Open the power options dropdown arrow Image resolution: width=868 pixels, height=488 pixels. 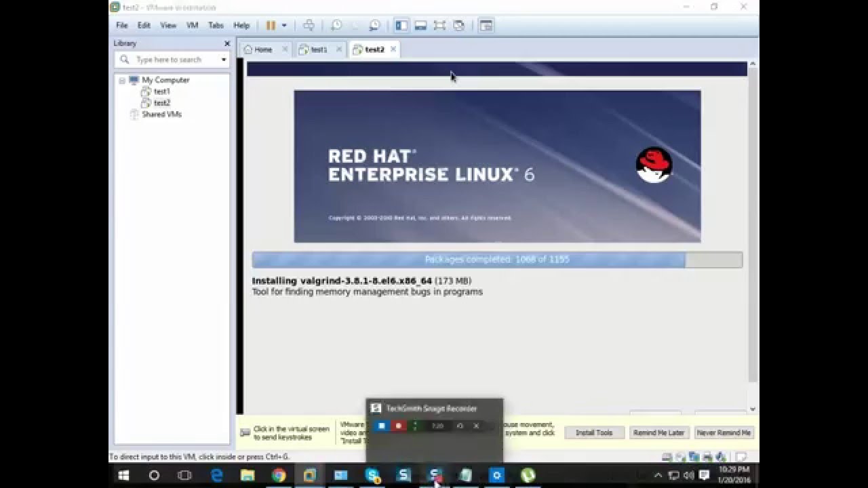tap(284, 26)
